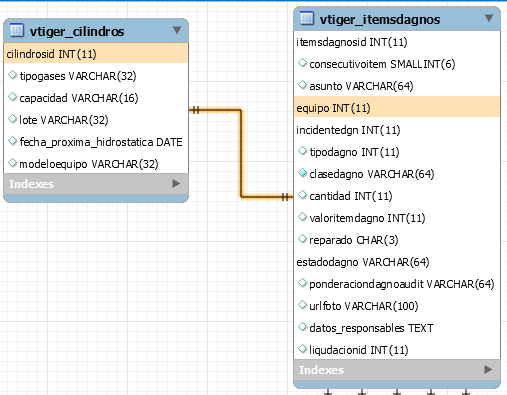Click the vtiger_cilindros table icon

click(17, 30)
